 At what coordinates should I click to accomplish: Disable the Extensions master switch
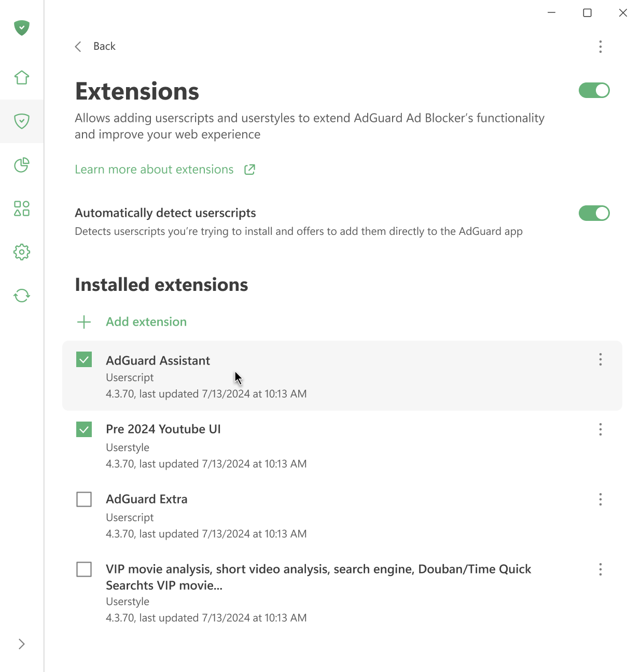594,90
